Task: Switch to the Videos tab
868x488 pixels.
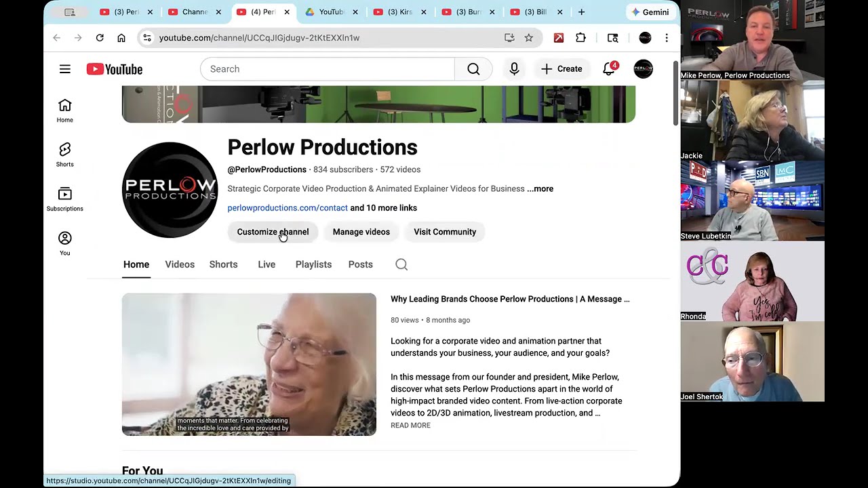Action: point(180,264)
